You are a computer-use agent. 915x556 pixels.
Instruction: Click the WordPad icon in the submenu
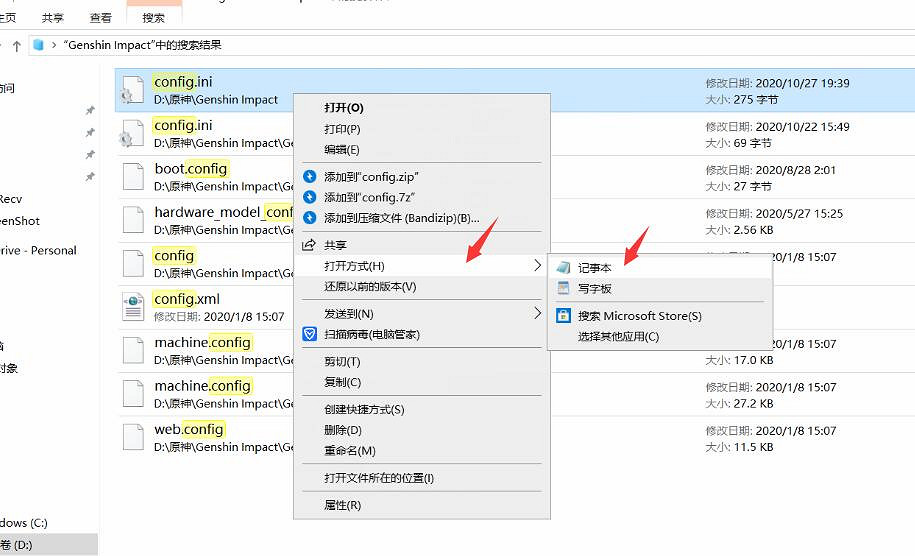(563, 289)
